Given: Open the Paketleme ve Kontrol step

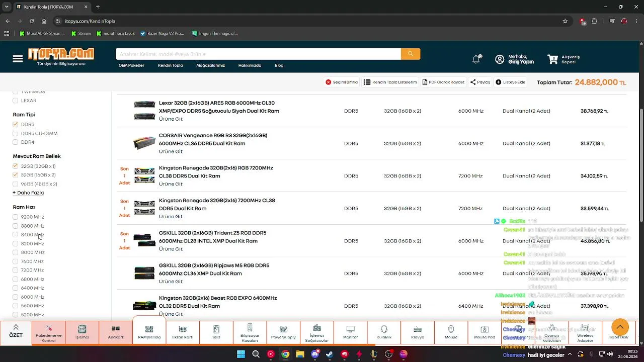Looking at the screenshot, I should point(49,333).
